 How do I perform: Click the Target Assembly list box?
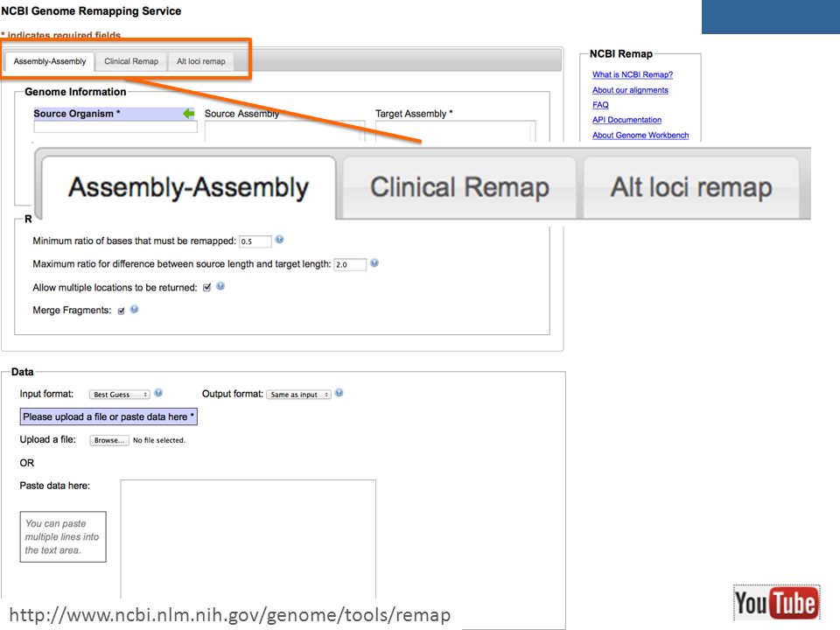(455, 131)
